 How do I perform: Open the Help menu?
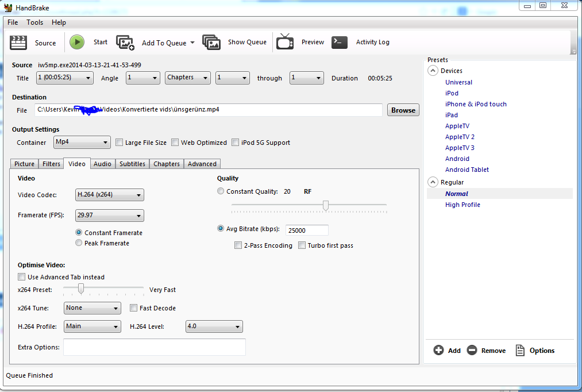pos(59,22)
